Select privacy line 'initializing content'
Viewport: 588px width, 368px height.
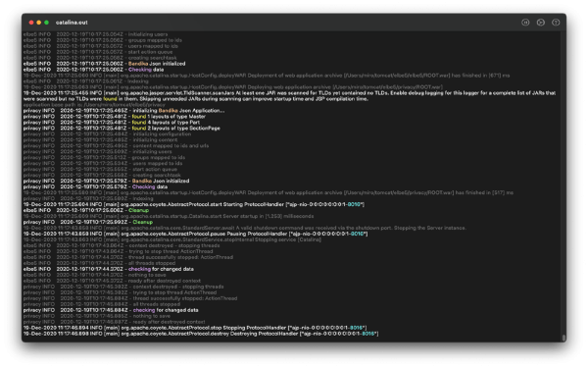tap(101, 140)
